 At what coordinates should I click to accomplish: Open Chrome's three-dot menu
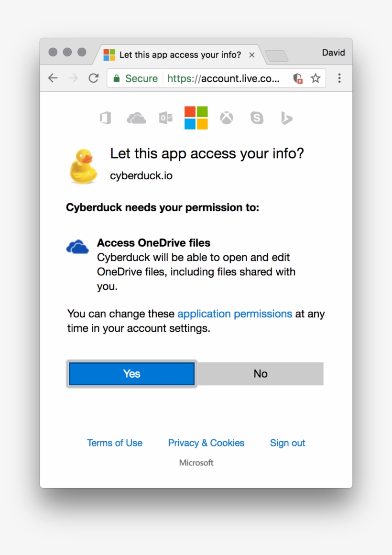339,78
